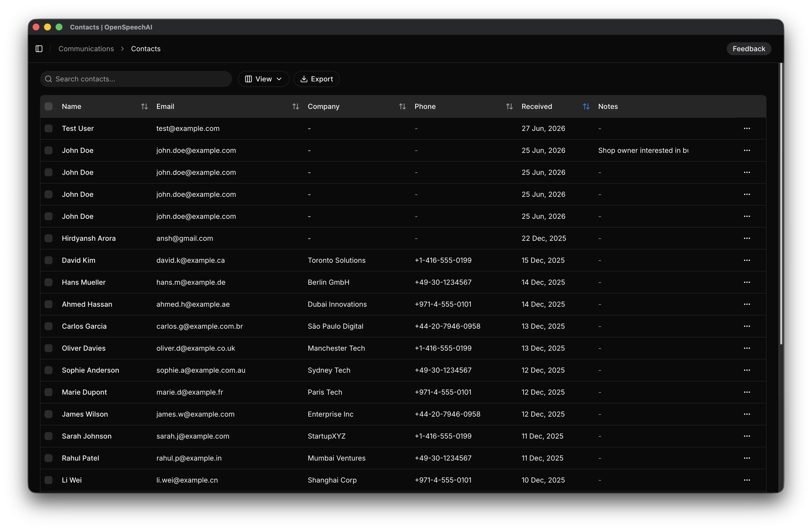812x530 pixels.
Task: Check the James Wilson row checkbox
Action: [x=48, y=414]
